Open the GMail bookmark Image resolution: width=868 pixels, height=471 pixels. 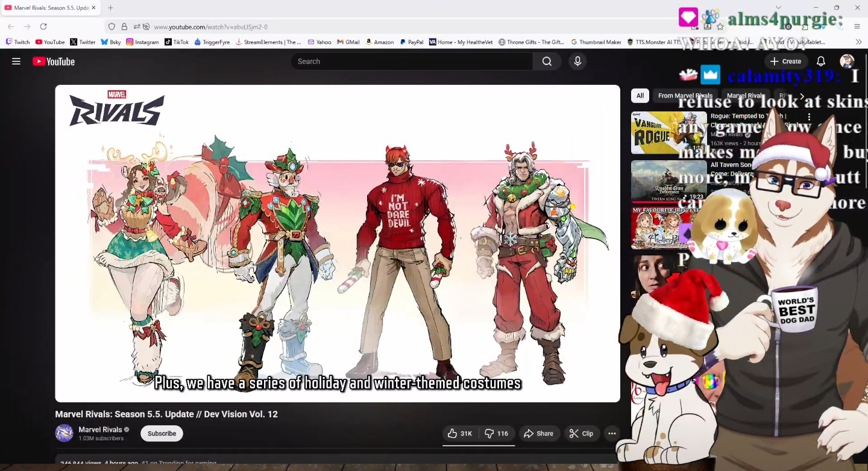coord(348,42)
